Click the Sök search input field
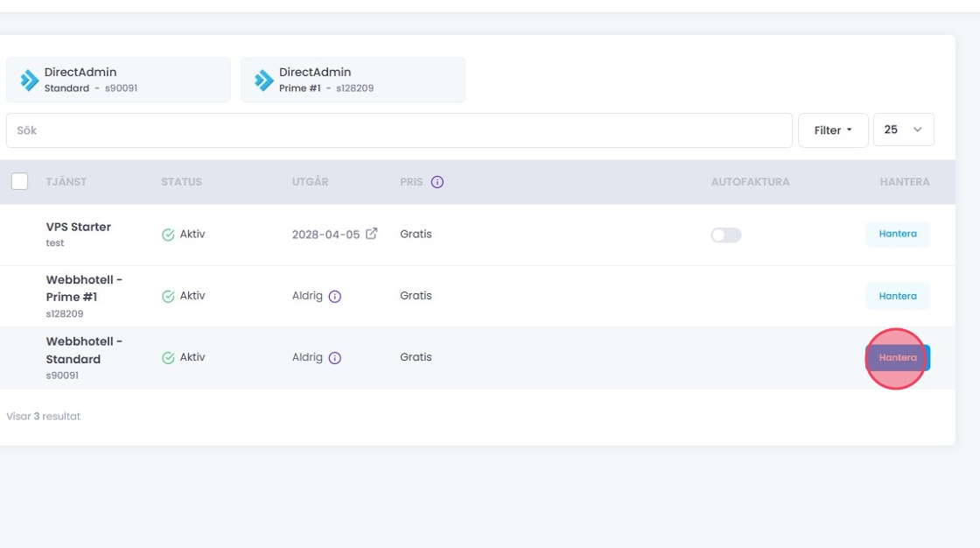Image resolution: width=980 pixels, height=548 pixels. click(x=399, y=130)
